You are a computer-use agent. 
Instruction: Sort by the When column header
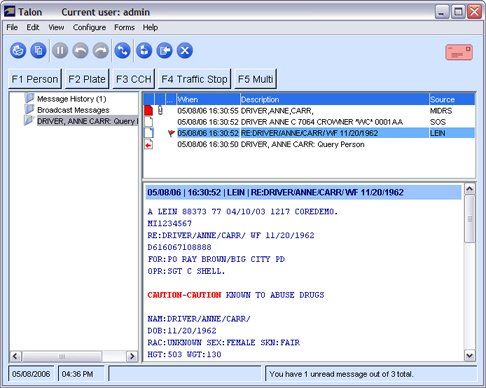coord(208,99)
